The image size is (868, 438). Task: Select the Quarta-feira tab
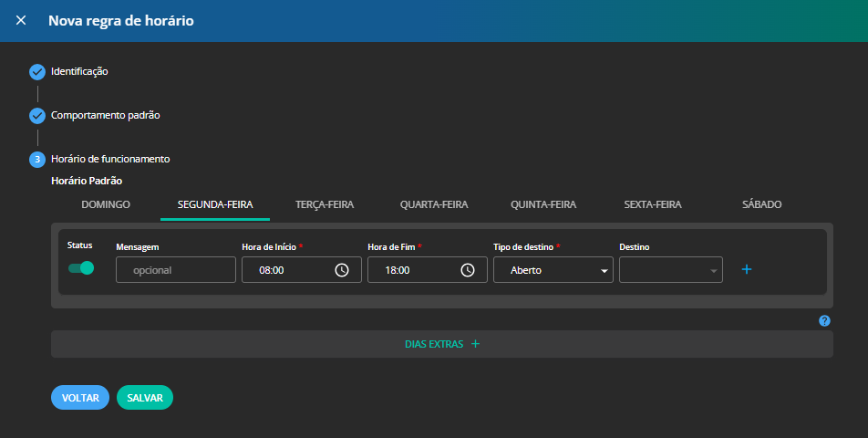pos(434,204)
